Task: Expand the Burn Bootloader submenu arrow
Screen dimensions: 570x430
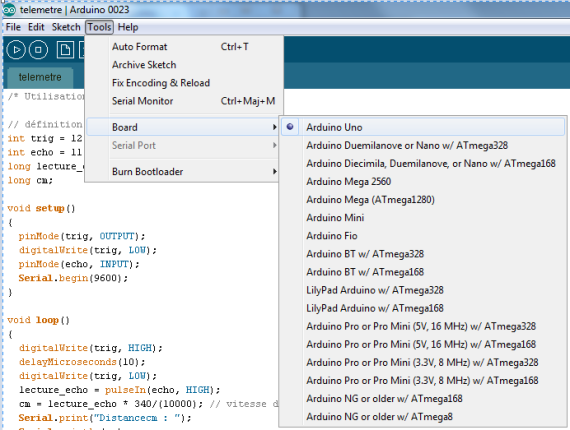Action: (x=274, y=171)
